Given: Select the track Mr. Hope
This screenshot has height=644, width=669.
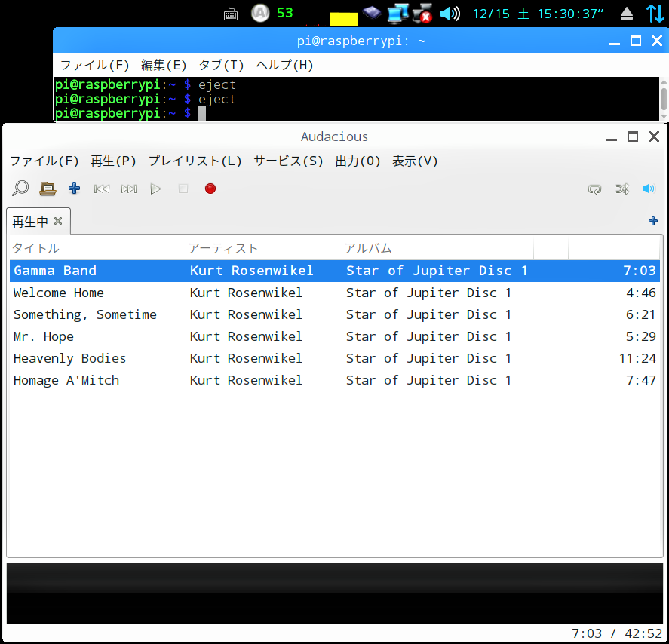Looking at the screenshot, I should point(335,336).
